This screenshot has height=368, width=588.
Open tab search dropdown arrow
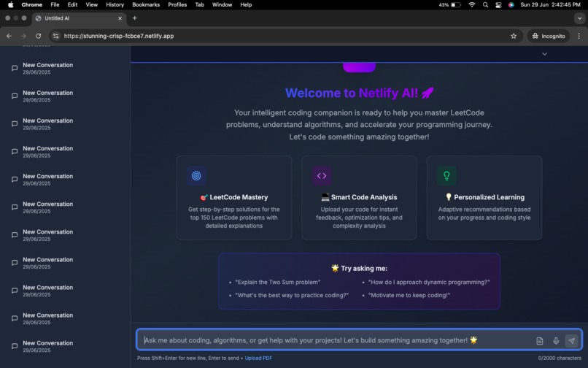click(x=580, y=18)
